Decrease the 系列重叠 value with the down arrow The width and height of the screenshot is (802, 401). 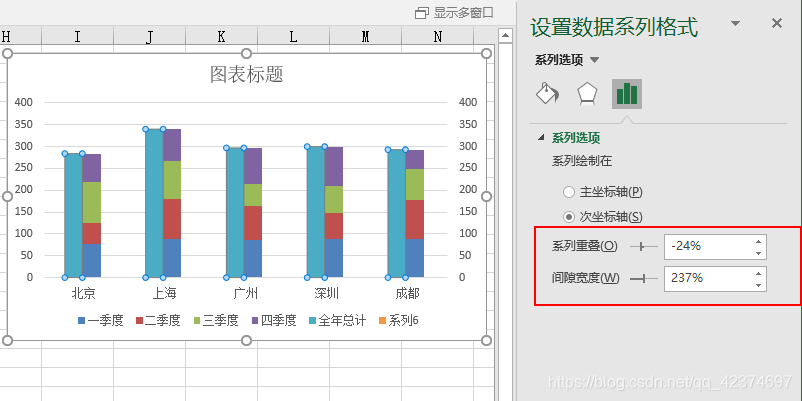(x=759, y=253)
